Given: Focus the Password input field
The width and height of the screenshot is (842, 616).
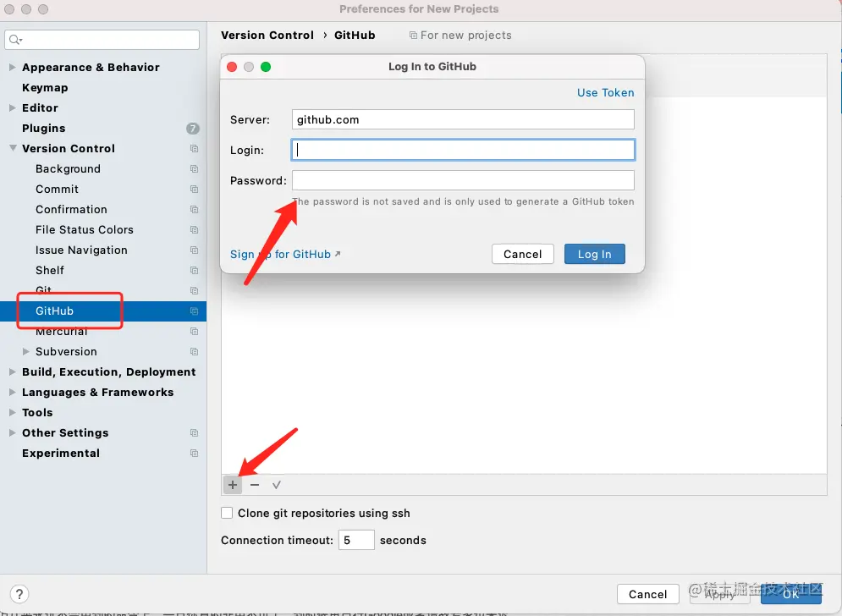Looking at the screenshot, I should pos(463,180).
